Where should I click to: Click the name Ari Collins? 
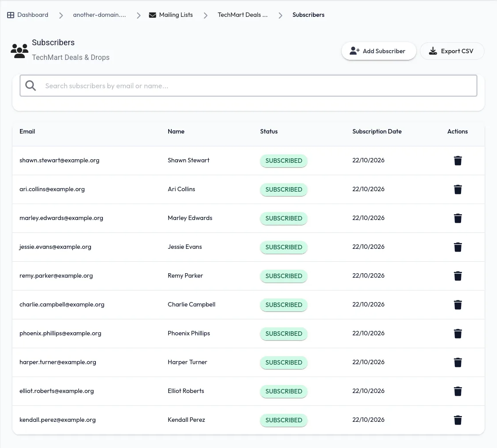coord(181,189)
